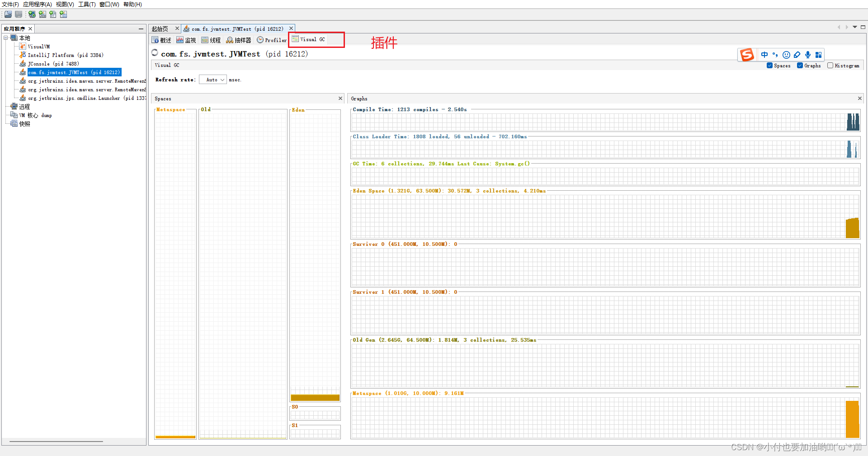Collapse the 本地 tree node
868x456 pixels.
click(x=6, y=38)
